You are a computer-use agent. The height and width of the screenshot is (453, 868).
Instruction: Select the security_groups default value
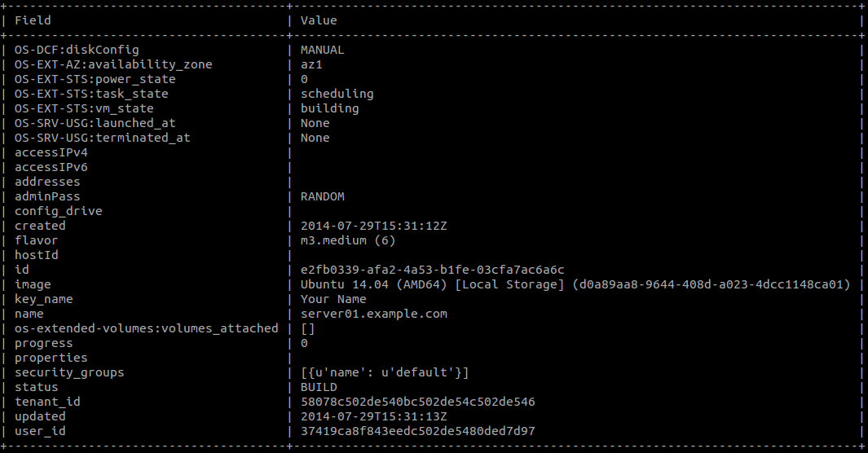385,372
